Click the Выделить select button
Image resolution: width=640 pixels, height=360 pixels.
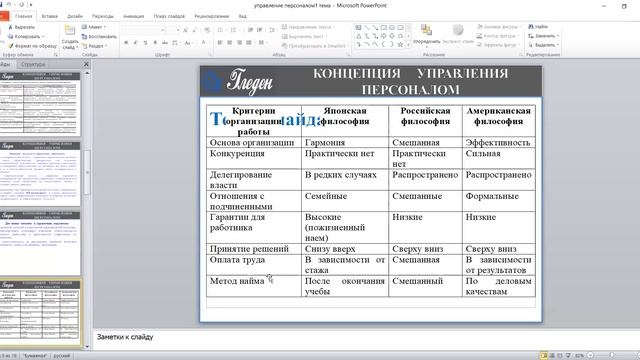click(x=543, y=45)
